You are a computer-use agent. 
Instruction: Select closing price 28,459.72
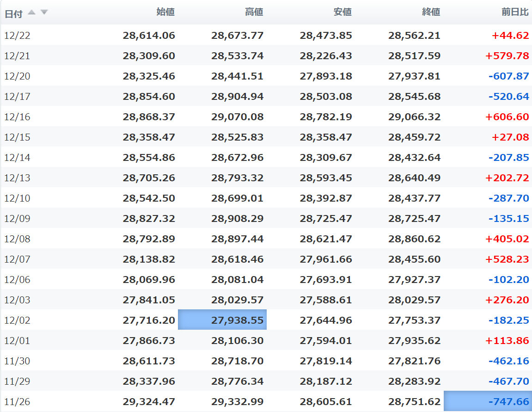point(415,137)
